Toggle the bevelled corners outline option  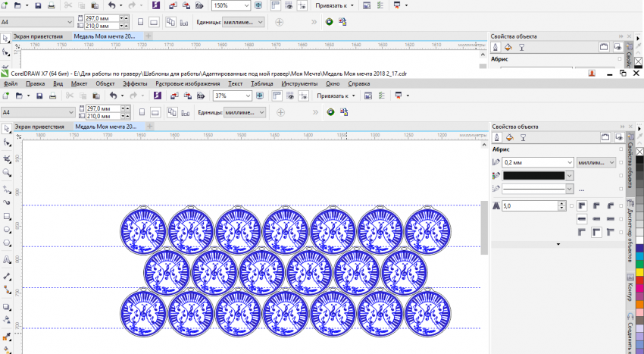click(x=610, y=206)
